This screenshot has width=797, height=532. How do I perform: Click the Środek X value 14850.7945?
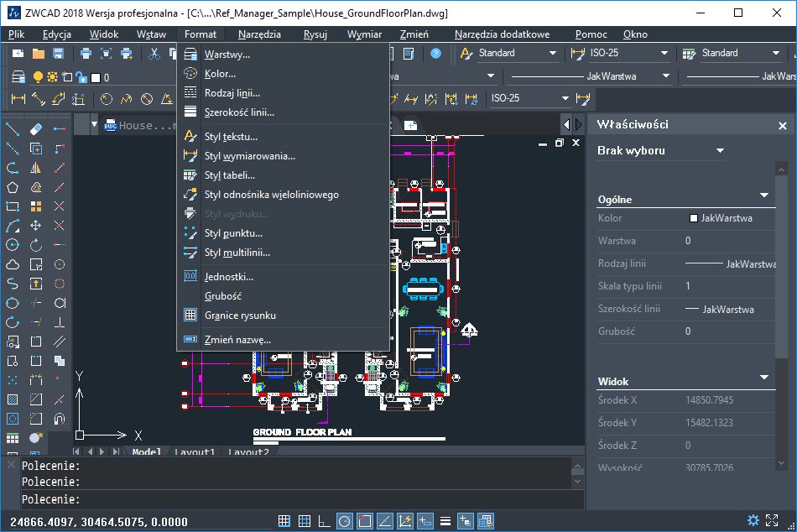tap(709, 399)
